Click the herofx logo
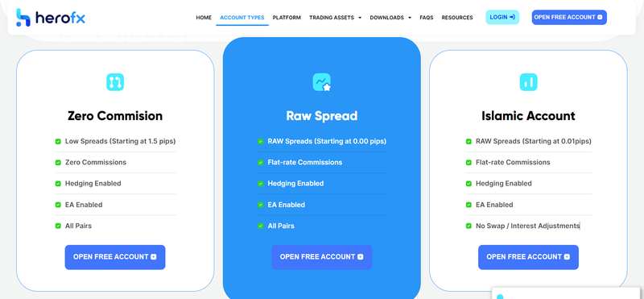644x299 pixels. (x=51, y=18)
